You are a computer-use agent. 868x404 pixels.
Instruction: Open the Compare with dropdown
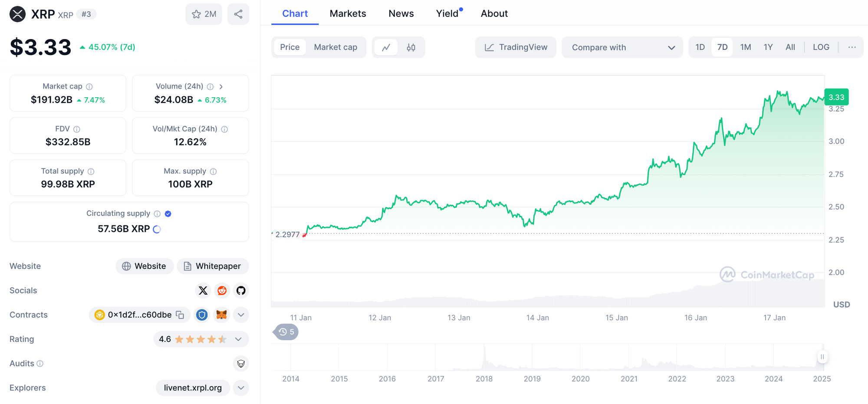[622, 47]
